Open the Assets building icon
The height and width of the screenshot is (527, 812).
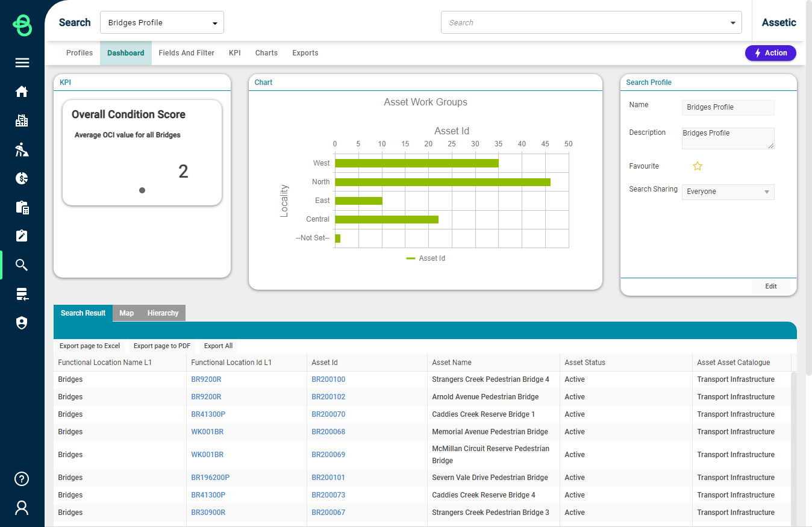pos(22,120)
